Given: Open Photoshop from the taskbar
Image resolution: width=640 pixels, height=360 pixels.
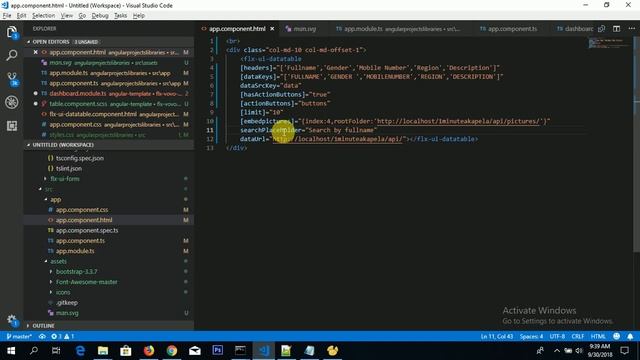Looking at the screenshot, I should click(x=218, y=351).
